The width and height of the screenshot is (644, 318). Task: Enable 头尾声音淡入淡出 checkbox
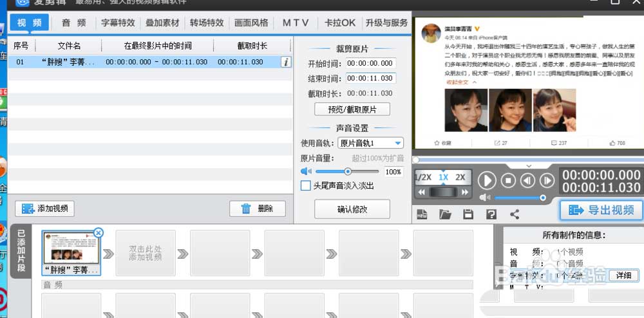305,186
